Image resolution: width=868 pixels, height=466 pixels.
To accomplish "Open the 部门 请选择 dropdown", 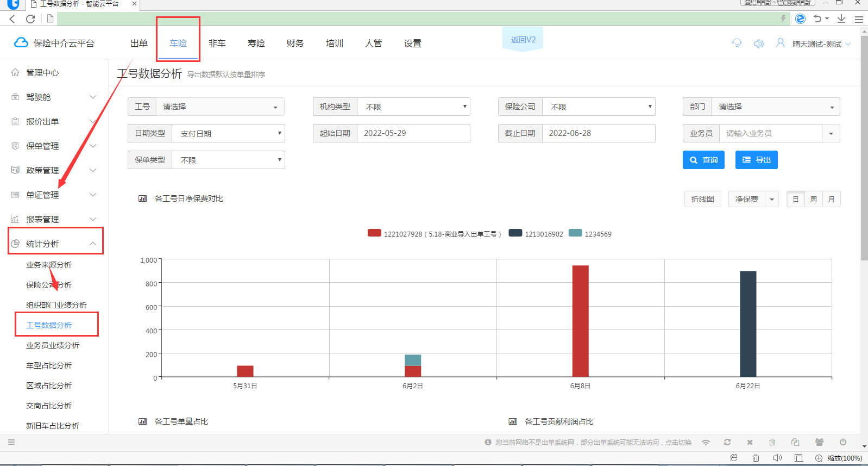I will coord(776,107).
